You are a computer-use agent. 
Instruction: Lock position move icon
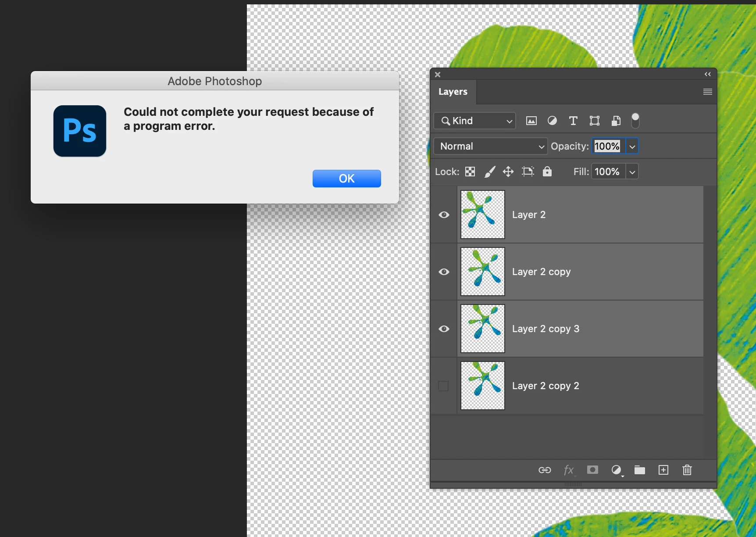click(508, 172)
